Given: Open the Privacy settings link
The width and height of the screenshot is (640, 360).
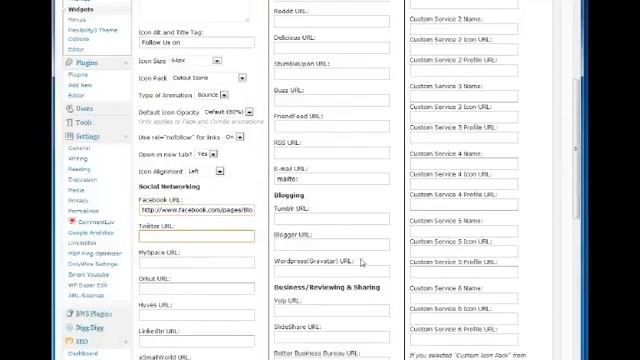Looking at the screenshot, I should 78,201.
